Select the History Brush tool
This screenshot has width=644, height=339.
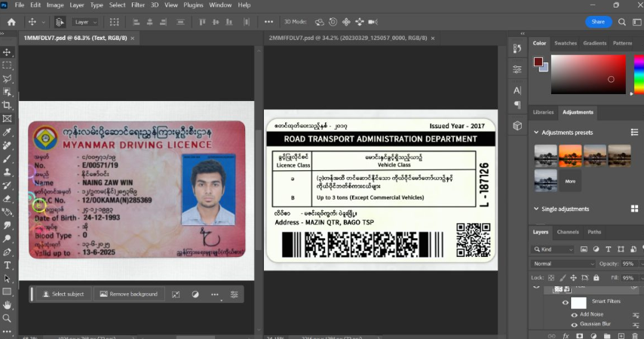click(7, 185)
